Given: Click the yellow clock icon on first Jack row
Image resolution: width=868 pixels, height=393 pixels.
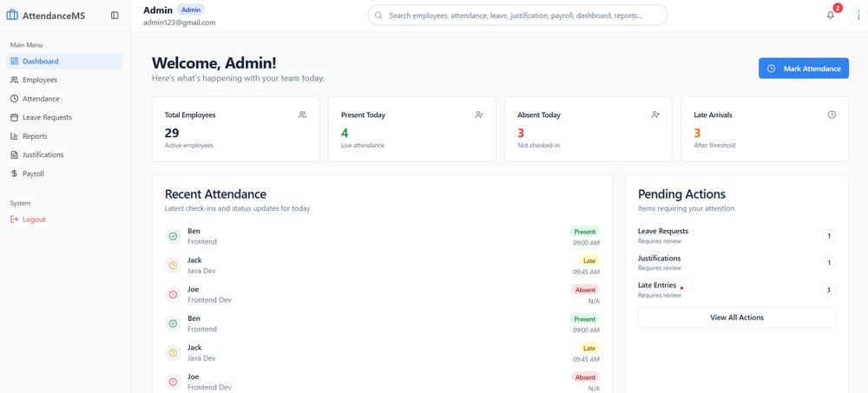Looking at the screenshot, I should 173,265.
